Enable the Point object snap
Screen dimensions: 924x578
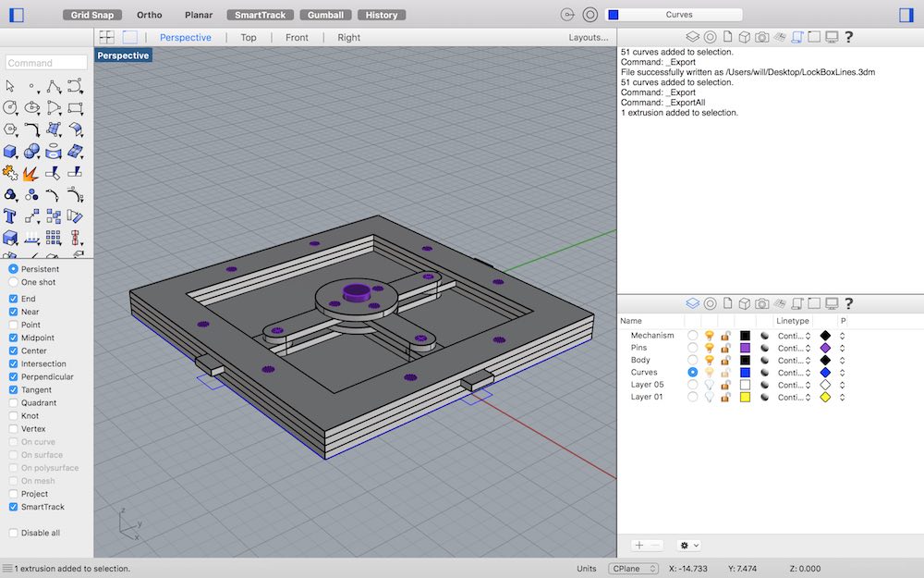coord(13,325)
